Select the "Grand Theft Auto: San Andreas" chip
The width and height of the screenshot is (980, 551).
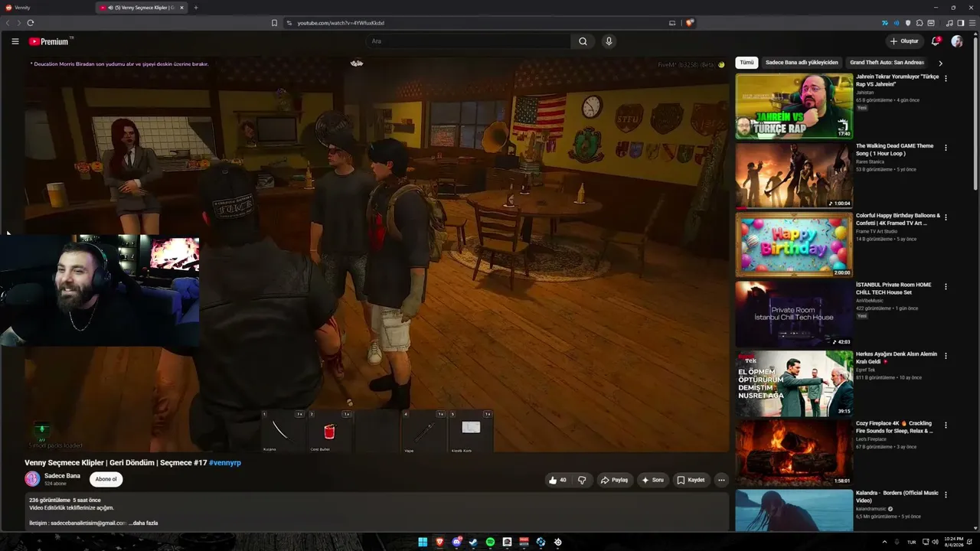(x=887, y=63)
